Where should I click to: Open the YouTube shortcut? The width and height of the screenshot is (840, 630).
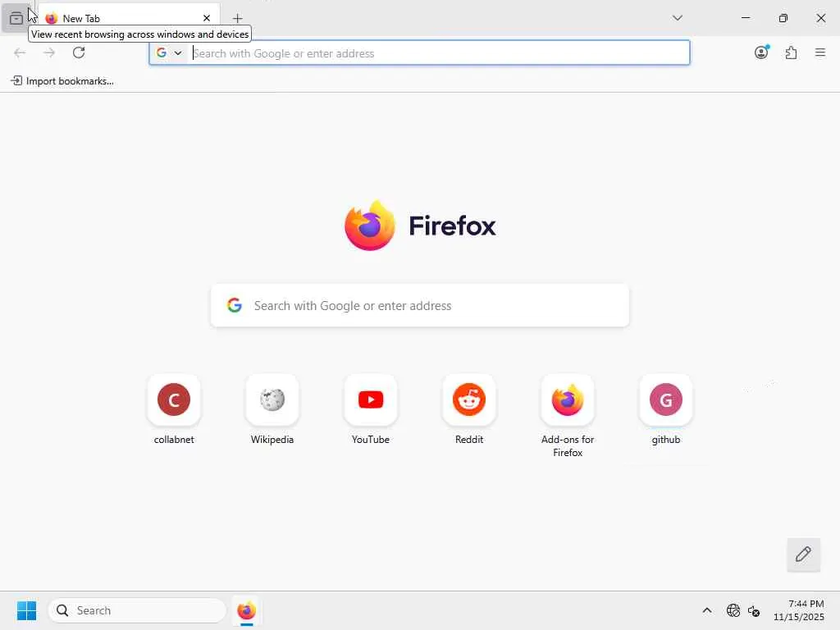click(x=371, y=410)
